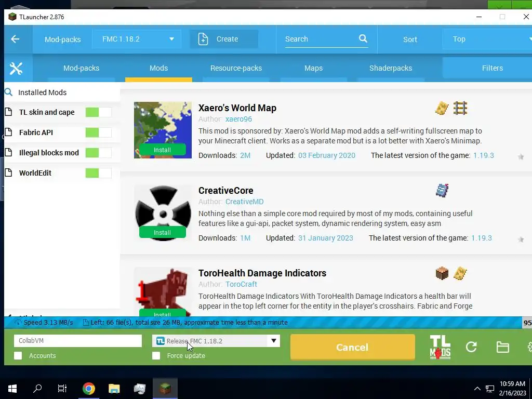Viewport: 532px width, 399px height.
Task: Open the game folder icon
Action: [502, 347]
